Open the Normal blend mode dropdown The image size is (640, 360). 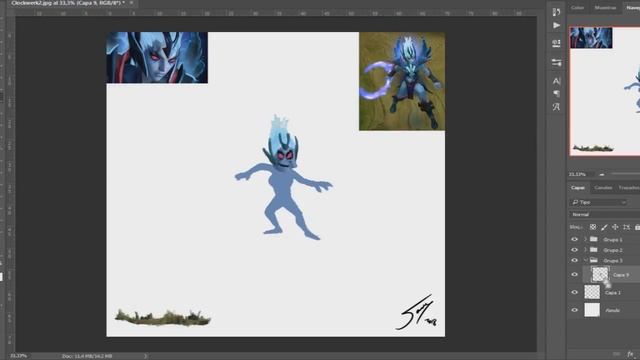click(604, 214)
